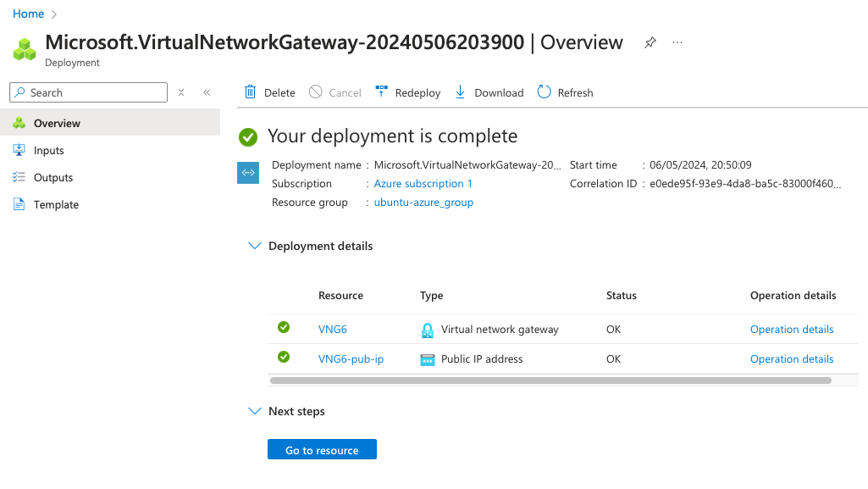Screen dimensions: 868x489
Task: Click the Download toolbar label
Action: coord(499,93)
